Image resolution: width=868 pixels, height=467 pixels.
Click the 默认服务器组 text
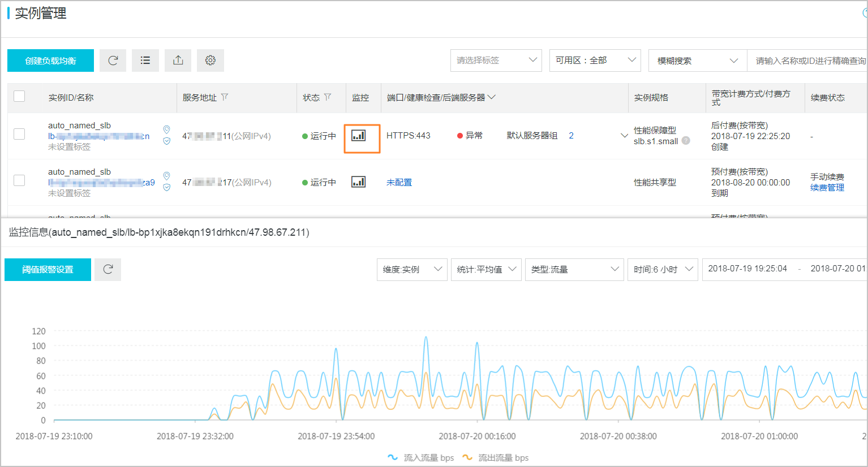click(x=532, y=136)
